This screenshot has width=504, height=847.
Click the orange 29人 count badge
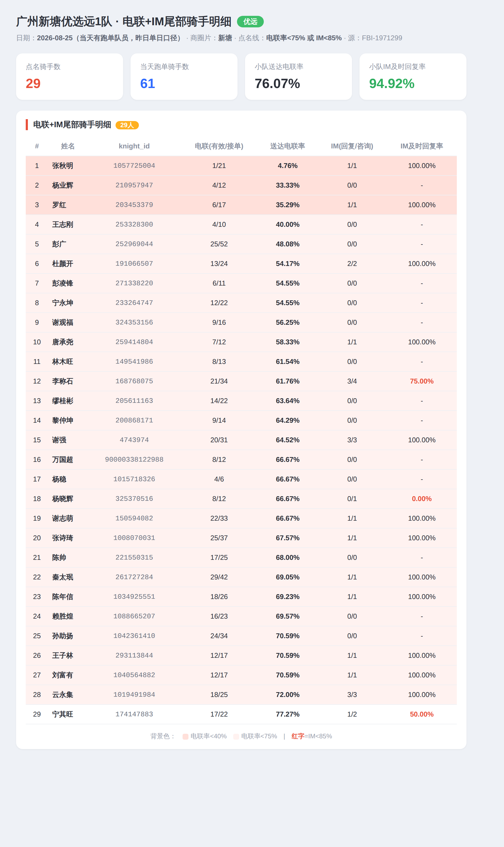click(x=127, y=125)
